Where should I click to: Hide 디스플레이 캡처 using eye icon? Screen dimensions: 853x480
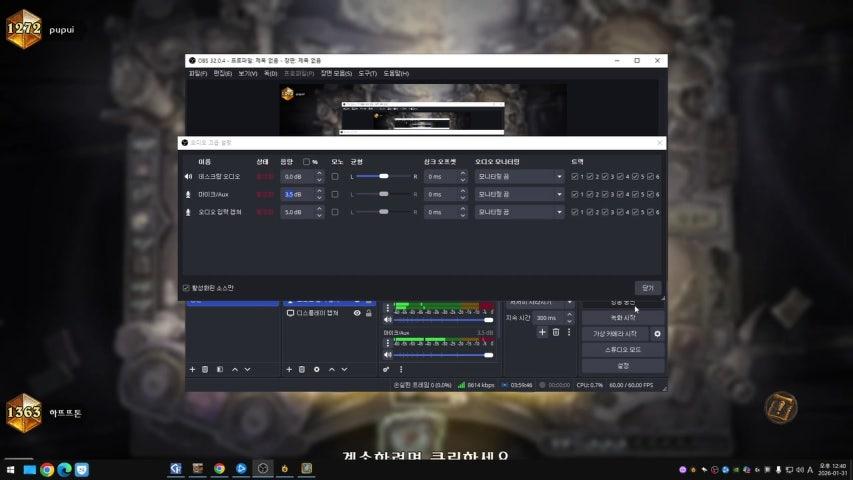click(x=357, y=313)
